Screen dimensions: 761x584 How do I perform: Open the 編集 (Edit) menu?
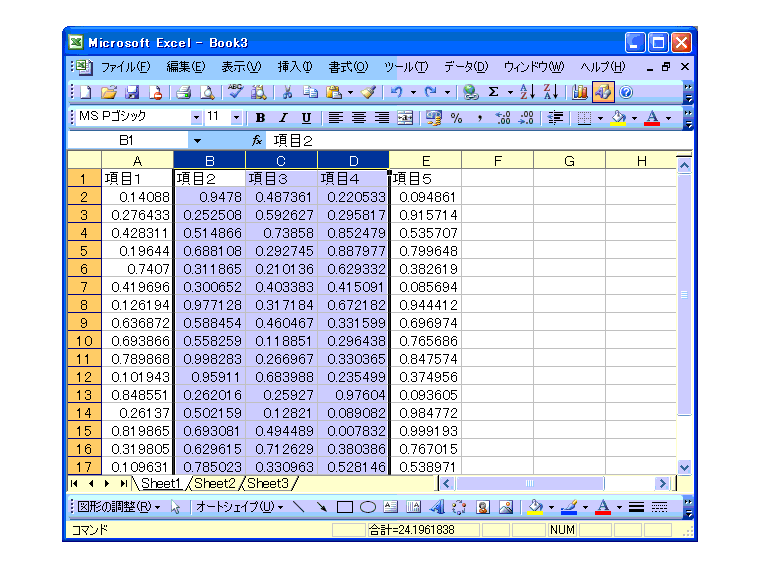[x=186, y=67]
